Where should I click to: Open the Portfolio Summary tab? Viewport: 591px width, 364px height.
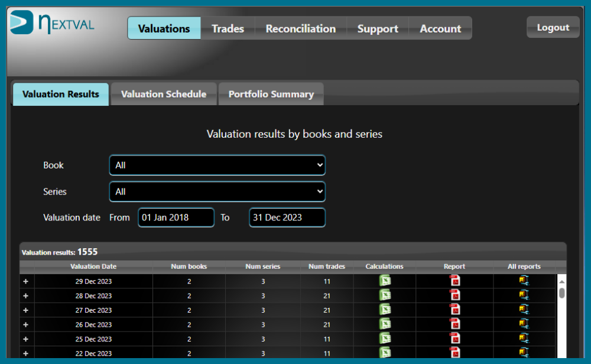pyautogui.click(x=271, y=94)
